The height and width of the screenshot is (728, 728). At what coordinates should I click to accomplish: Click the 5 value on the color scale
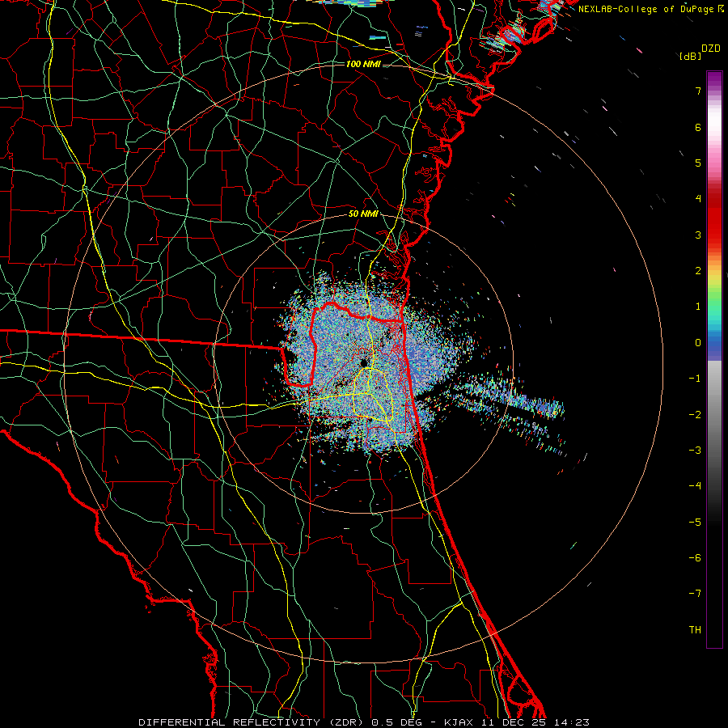tap(698, 163)
